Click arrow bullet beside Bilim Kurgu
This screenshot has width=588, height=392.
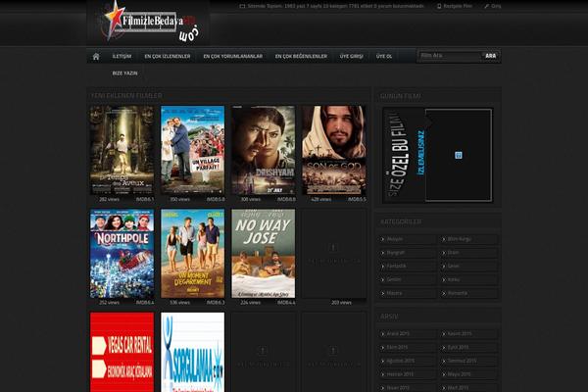click(444, 239)
